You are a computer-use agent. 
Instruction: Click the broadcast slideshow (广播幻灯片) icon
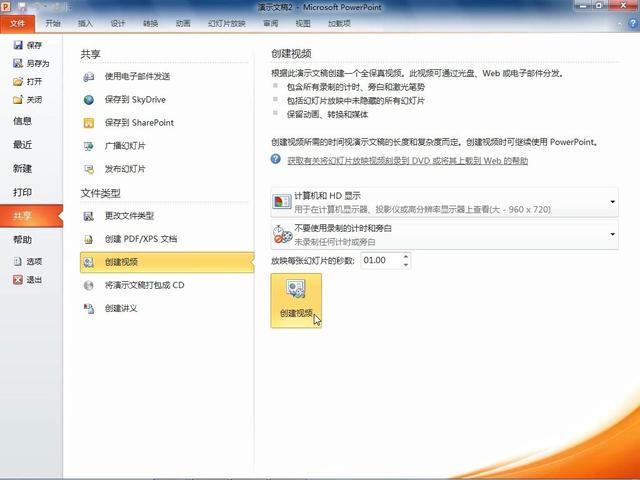tap(89, 146)
